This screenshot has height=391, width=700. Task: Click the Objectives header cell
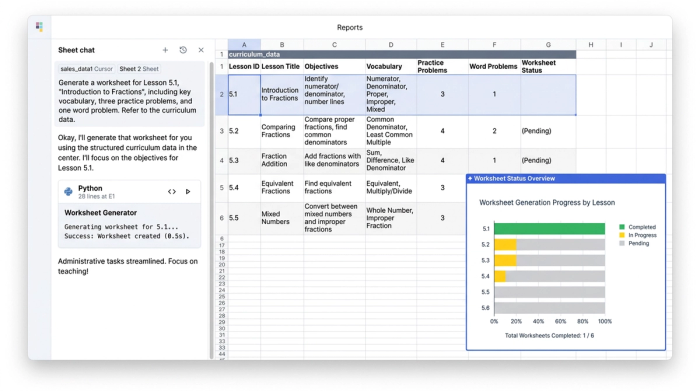point(334,67)
